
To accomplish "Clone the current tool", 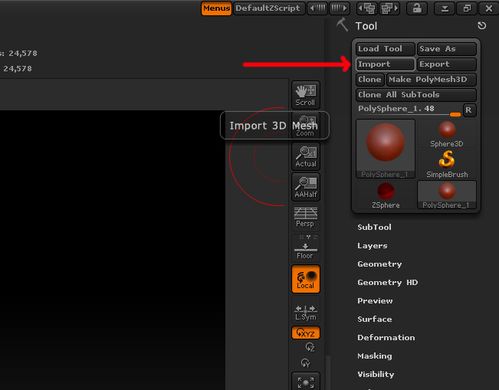I will click(370, 80).
